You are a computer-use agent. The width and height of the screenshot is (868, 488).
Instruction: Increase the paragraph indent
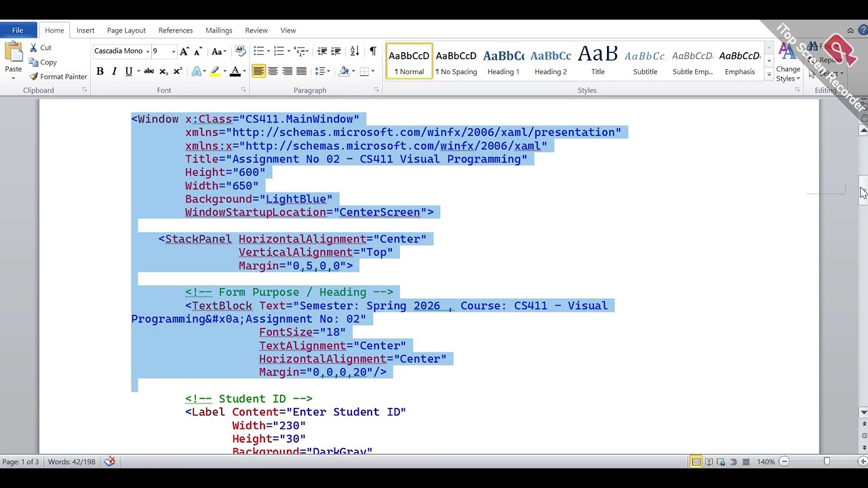click(x=336, y=51)
